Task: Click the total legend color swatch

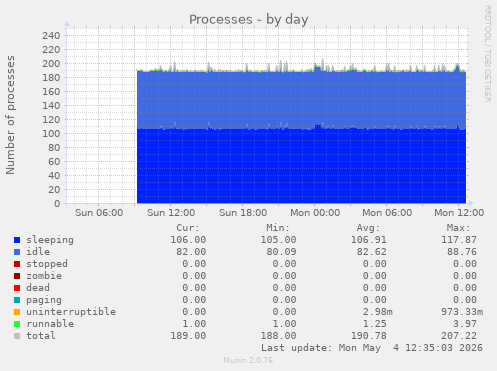Action: tap(17, 336)
